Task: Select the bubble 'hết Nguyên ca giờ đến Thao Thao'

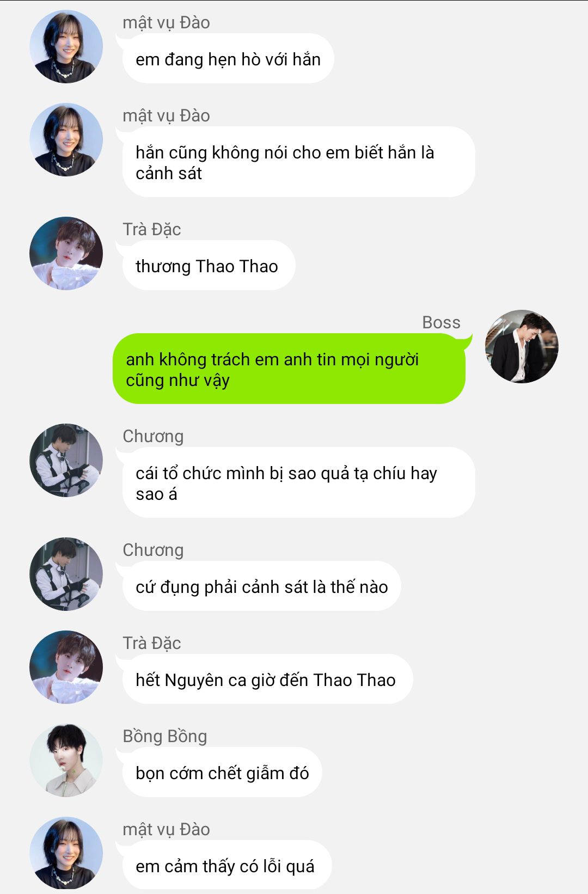Action: tap(267, 679)
